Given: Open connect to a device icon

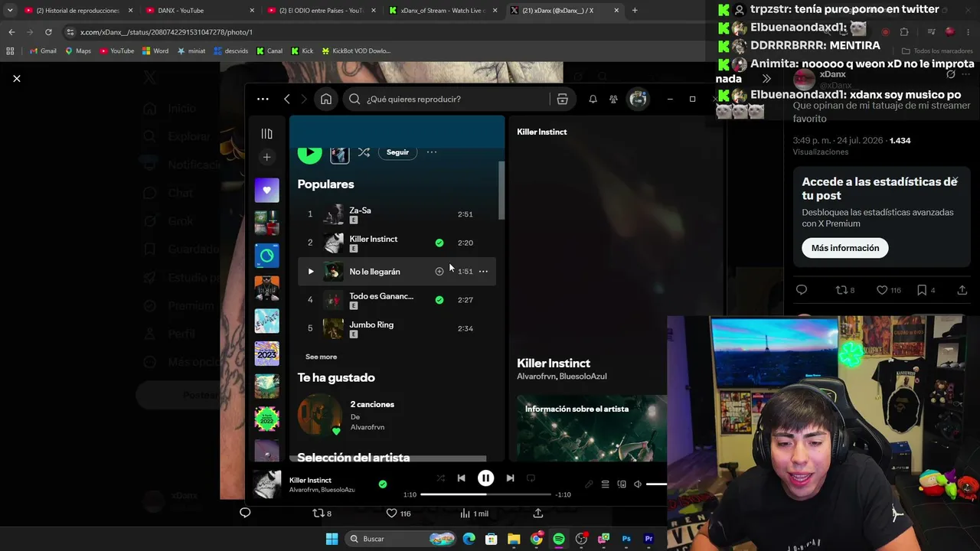Looking at the screenshot, I should [622, 484].
